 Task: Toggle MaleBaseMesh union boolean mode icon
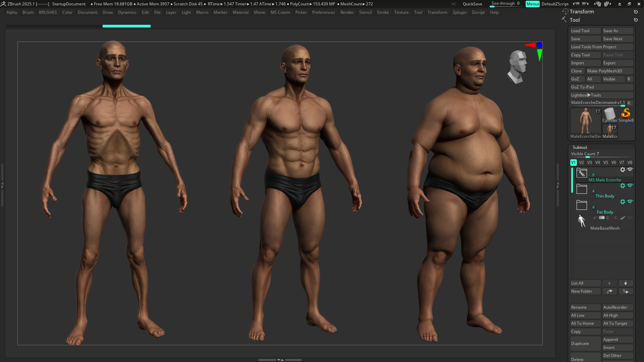pos(602,218)
